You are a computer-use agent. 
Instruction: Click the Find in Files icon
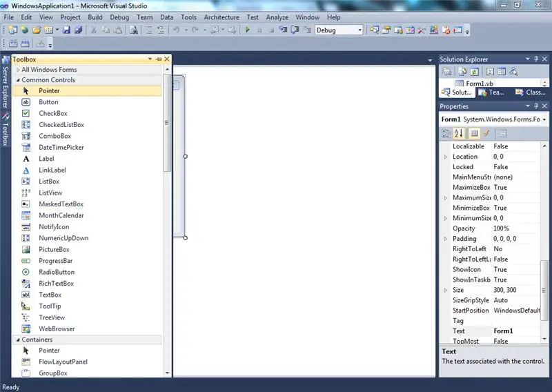tap(134, 30)
